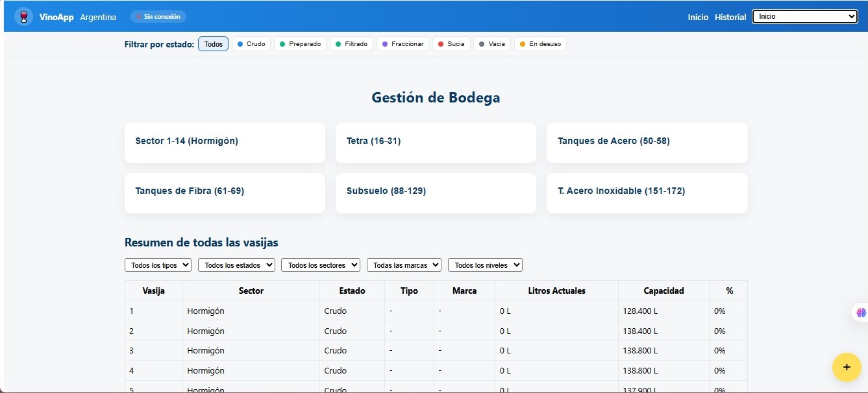Image resolution: width=868 pixels, height=393 pixels.
Task: Open the Inicio navigation select in header
Action: coord(804,17)
